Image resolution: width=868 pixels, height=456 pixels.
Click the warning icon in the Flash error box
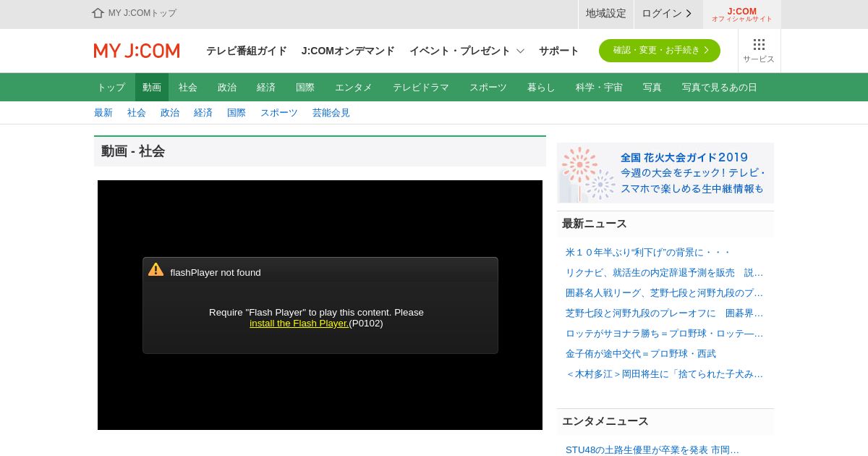pos(156,270)
